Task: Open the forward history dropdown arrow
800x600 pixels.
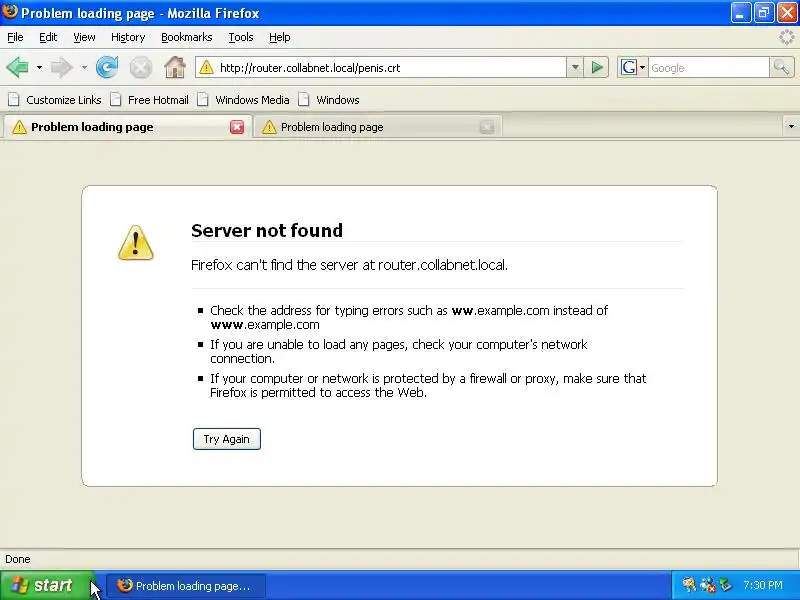Action: [x=84, y=67]
